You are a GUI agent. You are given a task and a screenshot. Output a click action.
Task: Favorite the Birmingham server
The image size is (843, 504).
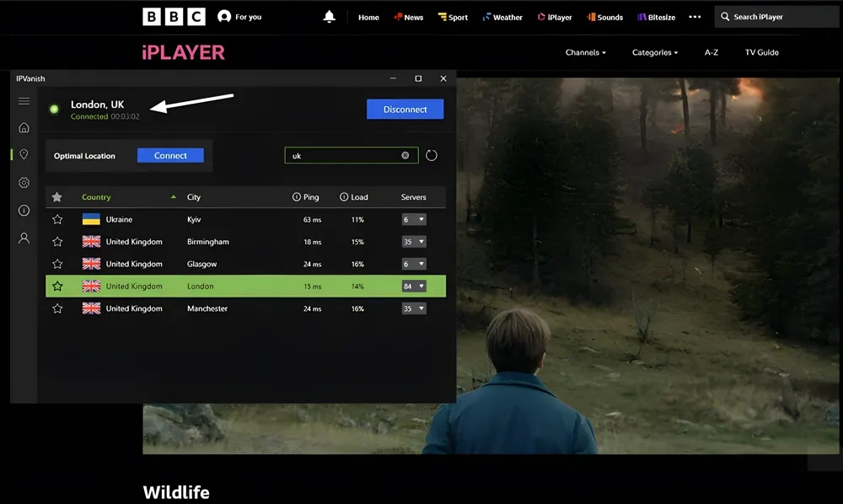coord(57,242)
